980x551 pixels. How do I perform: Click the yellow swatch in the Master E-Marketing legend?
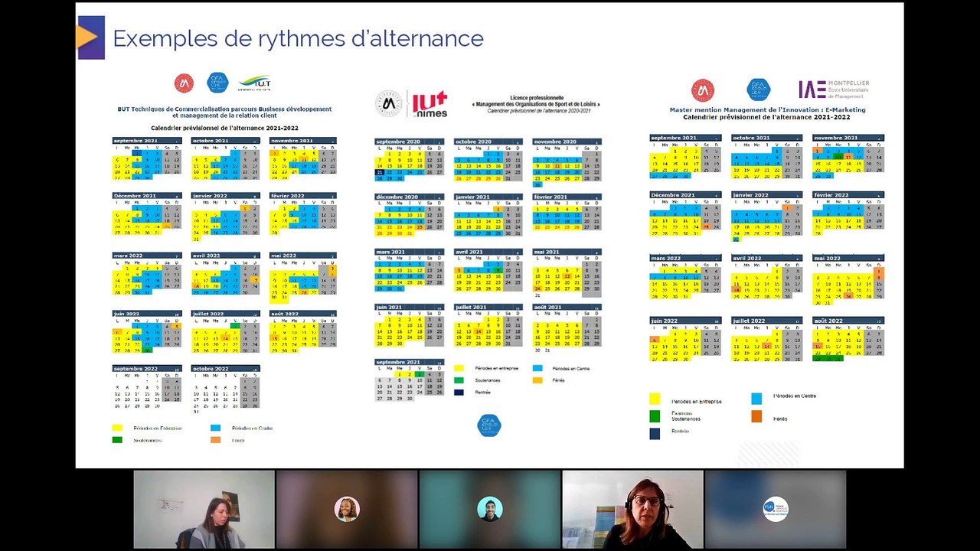click(655, 399)
